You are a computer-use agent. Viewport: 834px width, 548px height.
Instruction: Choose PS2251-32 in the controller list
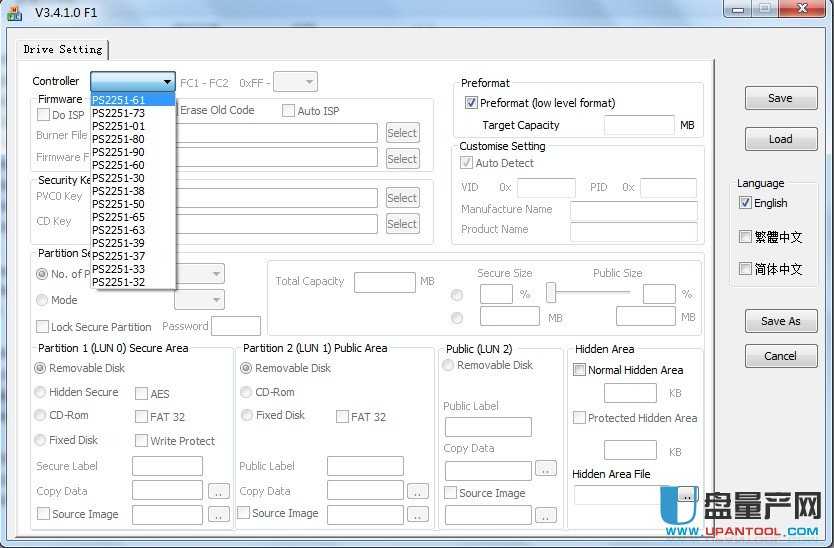[x=118, y=282]
